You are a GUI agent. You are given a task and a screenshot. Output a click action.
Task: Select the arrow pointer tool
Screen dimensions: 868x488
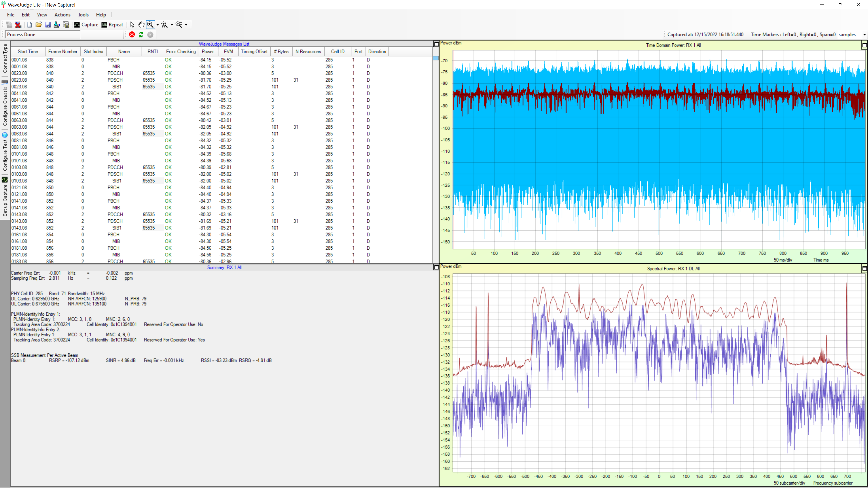132,25
